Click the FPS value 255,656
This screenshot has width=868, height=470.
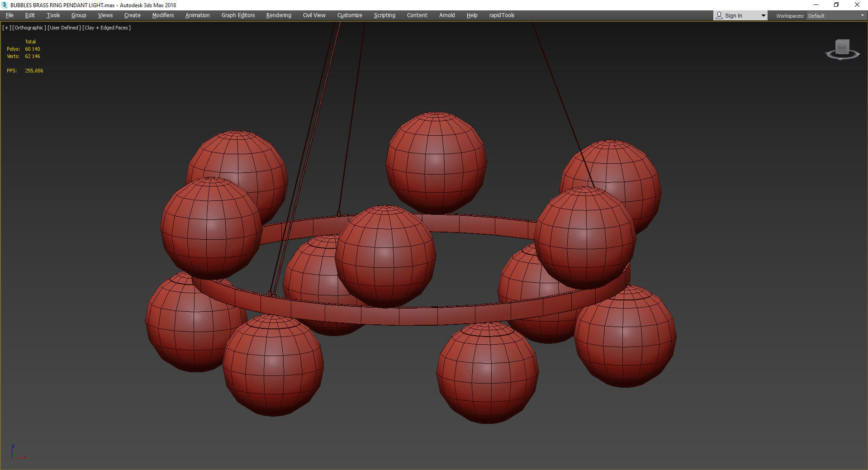pos(34,71)
